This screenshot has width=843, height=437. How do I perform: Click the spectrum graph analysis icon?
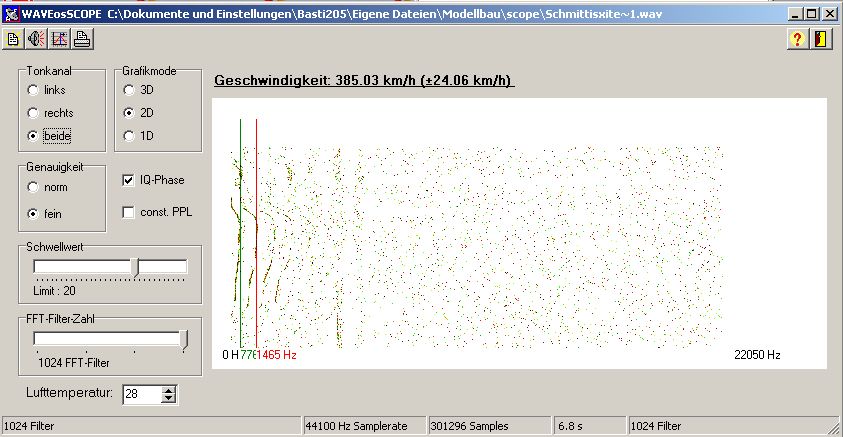(59, 40)
